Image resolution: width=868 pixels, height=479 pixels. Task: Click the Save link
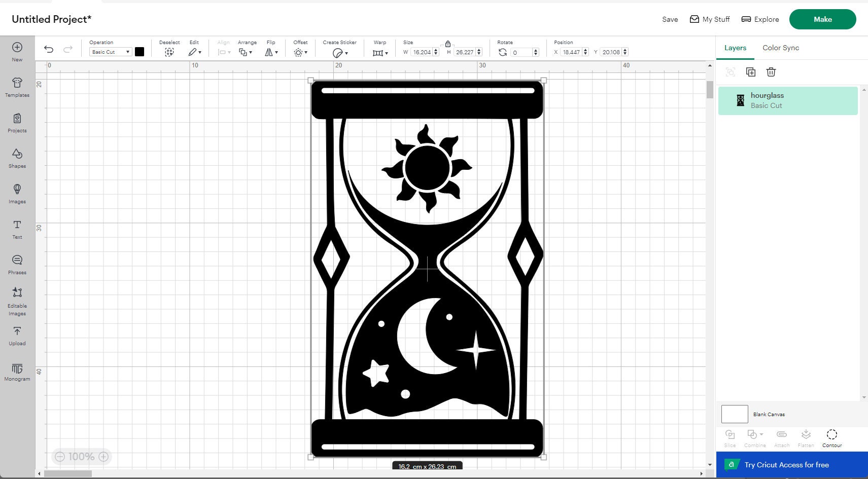(670, 19)
